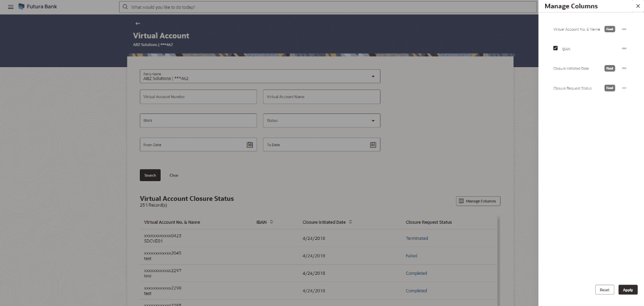Image resolution: width=644 pixels, height=306 pixels.
Task: Open the Status dropdown
Action: [373, 120]
